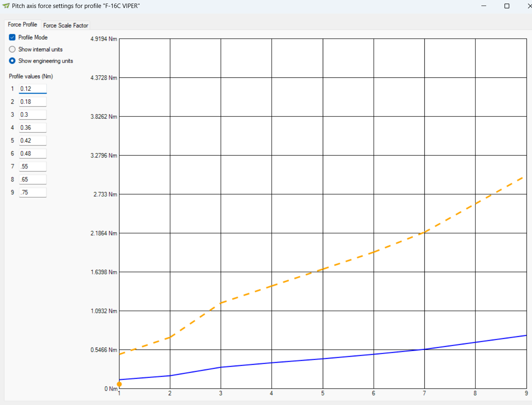Click profile value field 8 containing .65
This screenshot has width=532, height=405.
click(33, 179)
